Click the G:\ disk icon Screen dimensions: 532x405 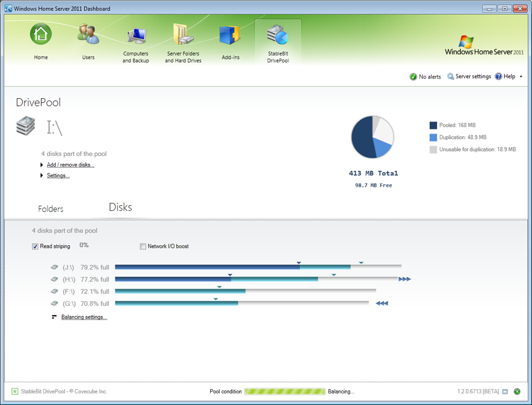pyautogui.click(x=54, y=303)
